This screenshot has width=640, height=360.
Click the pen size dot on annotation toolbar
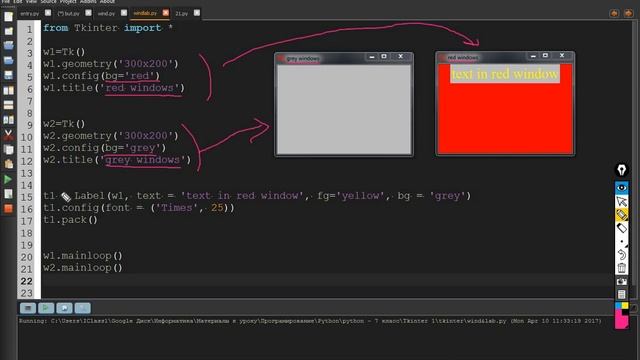(621, 242)
